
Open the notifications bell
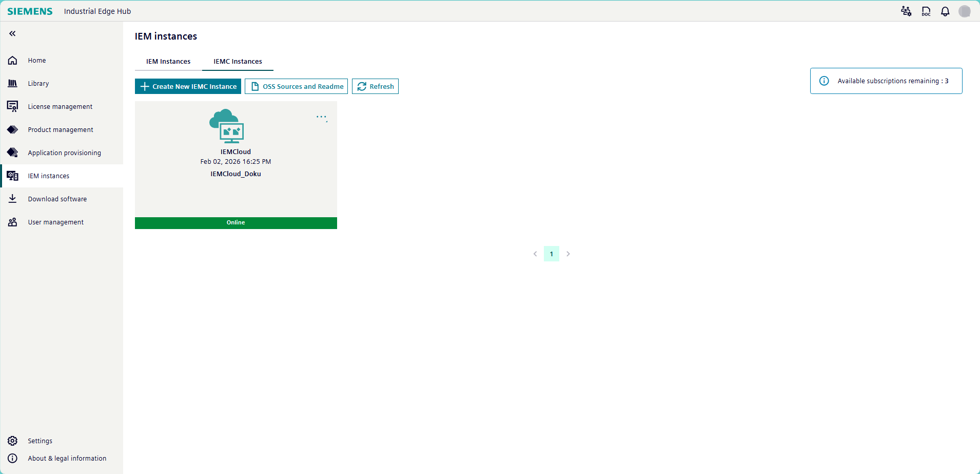tap(945, 11)
